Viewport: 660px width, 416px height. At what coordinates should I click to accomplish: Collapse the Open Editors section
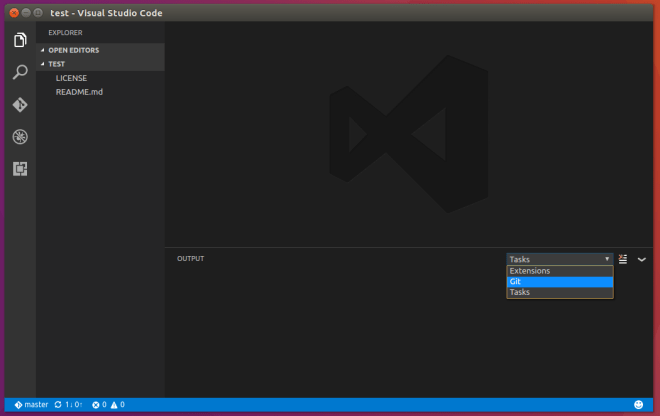(74, 50)
